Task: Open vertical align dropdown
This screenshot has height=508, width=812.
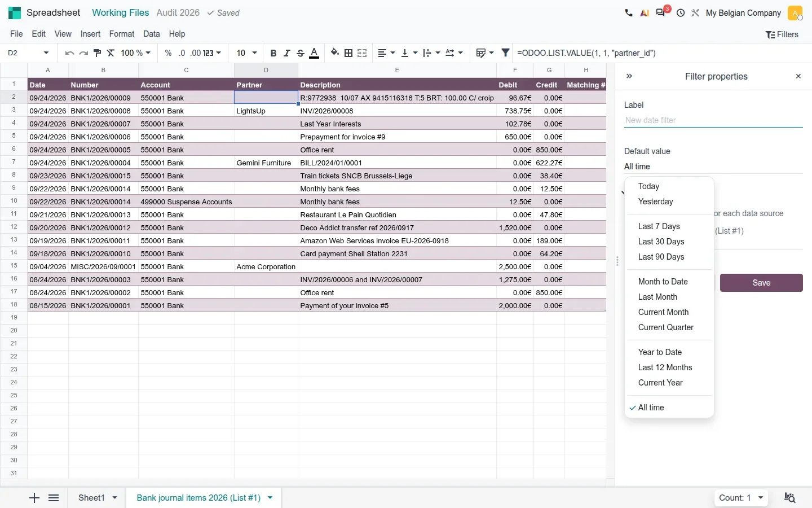Action: point(409,53)
